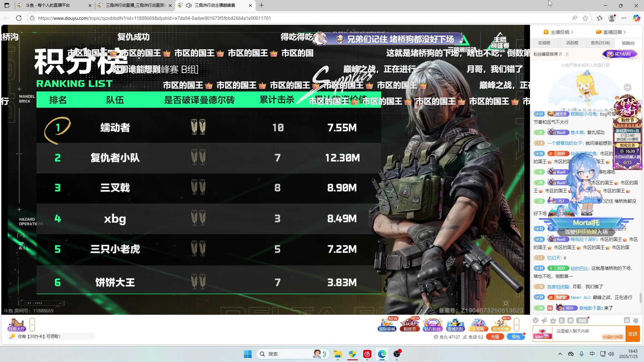The width and height of the screenshot is (644, 362).
Task: Open the tab actions menu icon
Action: click(x=7, y=5)
